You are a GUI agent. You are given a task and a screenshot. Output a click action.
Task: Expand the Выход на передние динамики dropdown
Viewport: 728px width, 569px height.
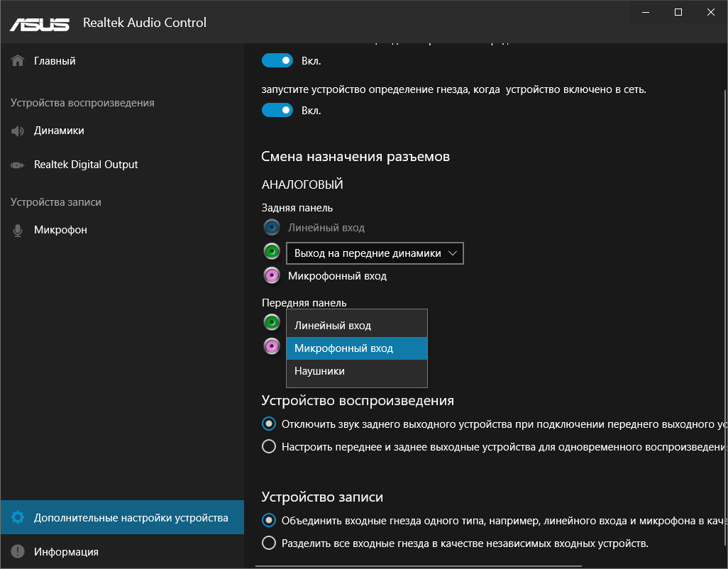(375, 253)
